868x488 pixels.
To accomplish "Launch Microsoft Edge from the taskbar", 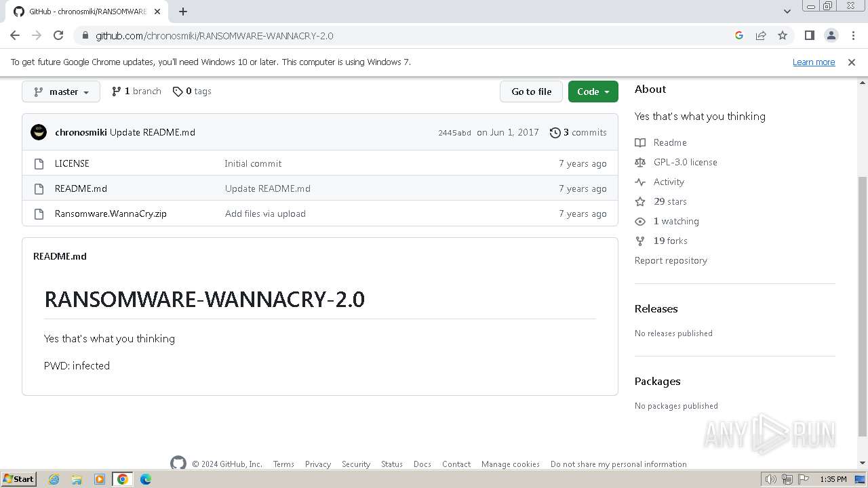I will (145, 479).
